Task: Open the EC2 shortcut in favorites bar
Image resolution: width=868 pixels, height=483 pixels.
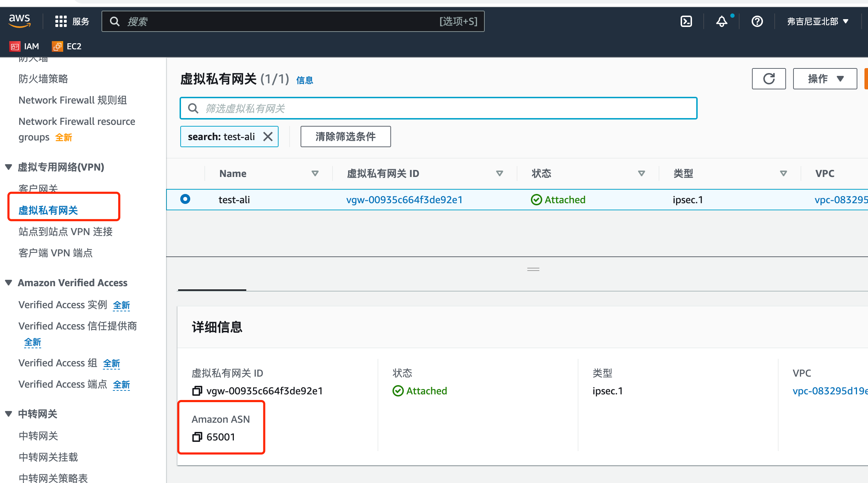Action: (67, 46)
